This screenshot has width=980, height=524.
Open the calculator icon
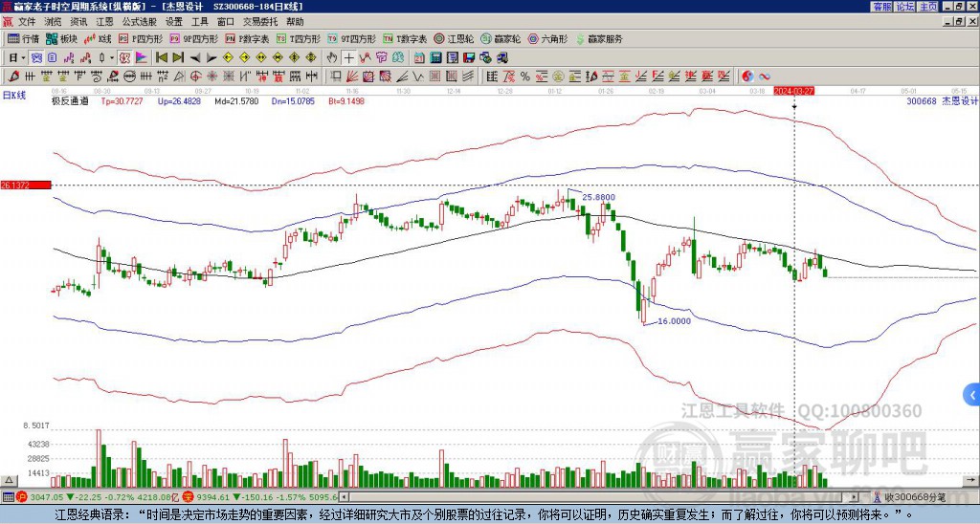(x=436, y=58)
